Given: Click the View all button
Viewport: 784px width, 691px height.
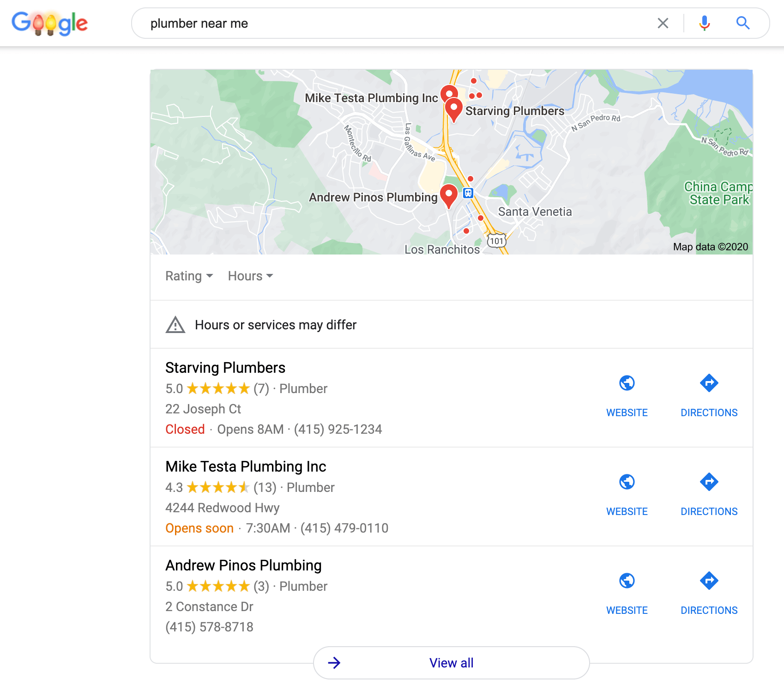Looking at the screenshot, I should [x=451, y=663].
